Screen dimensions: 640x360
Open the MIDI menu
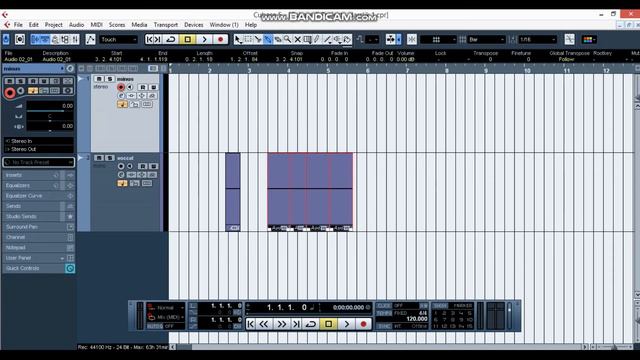pyautogui.click(x=96, y=25)
